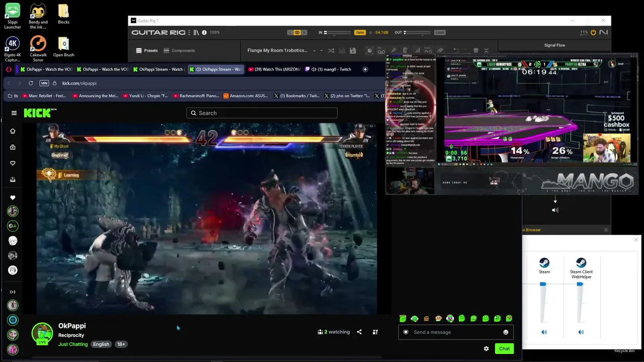Toggle the Gate in Guitar Rig

coord(360,33)
